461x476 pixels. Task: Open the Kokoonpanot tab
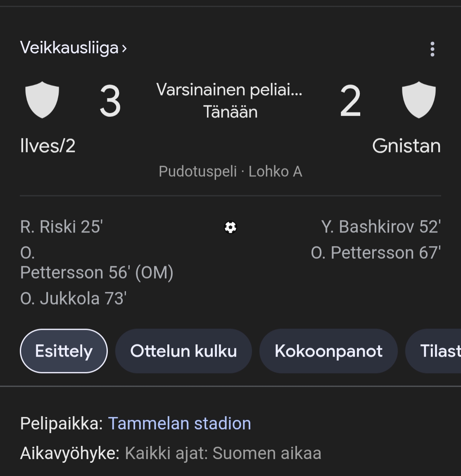coord(328,351)
